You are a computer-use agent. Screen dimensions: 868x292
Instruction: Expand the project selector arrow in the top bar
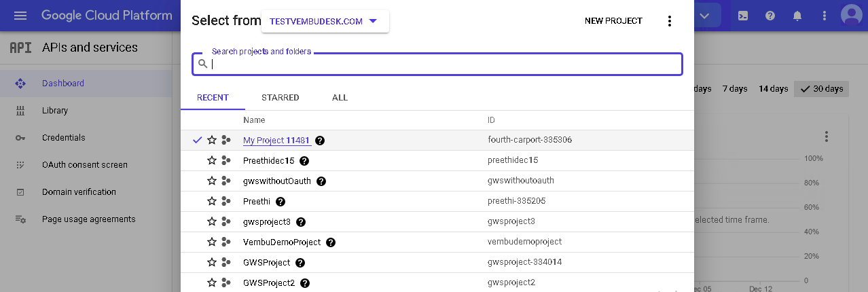[706, 15]
